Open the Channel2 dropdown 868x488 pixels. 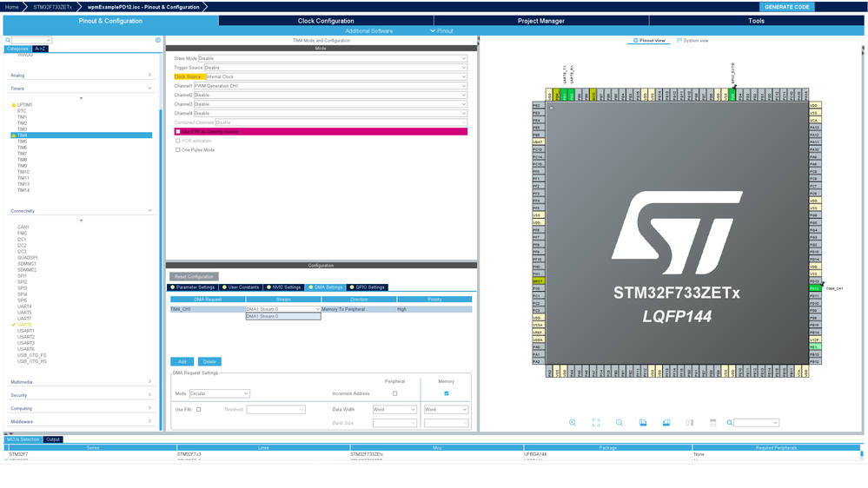point(330,96)
